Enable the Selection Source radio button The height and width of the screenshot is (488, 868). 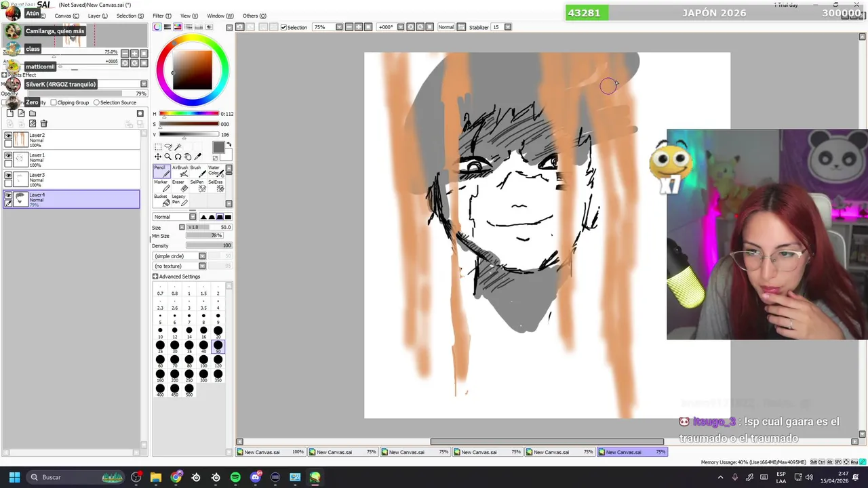(x=96, y=102)
